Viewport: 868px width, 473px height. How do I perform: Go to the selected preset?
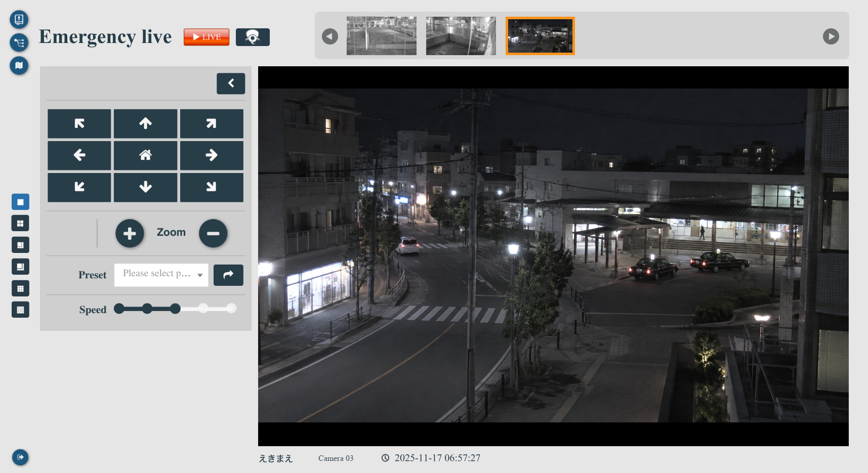[228, 275]
